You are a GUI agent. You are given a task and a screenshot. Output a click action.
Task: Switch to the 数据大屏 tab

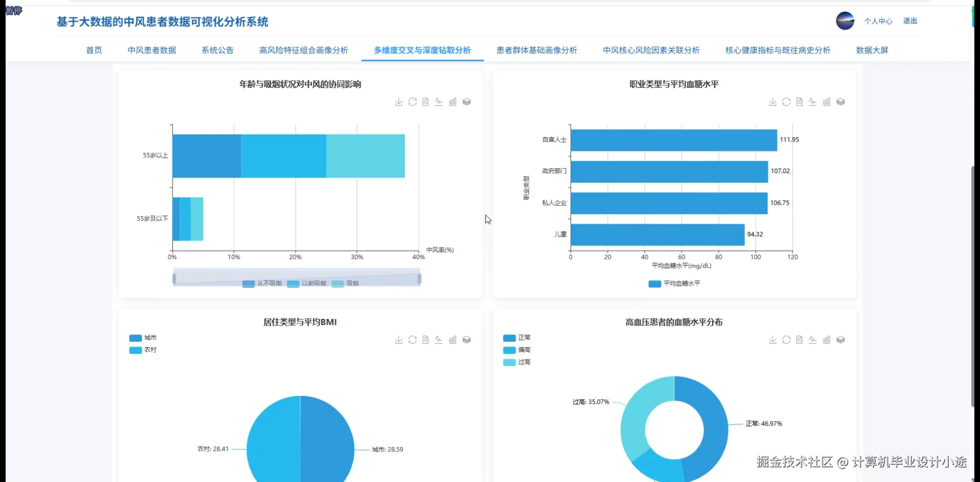pyautogui.click(x=872, y=50)
